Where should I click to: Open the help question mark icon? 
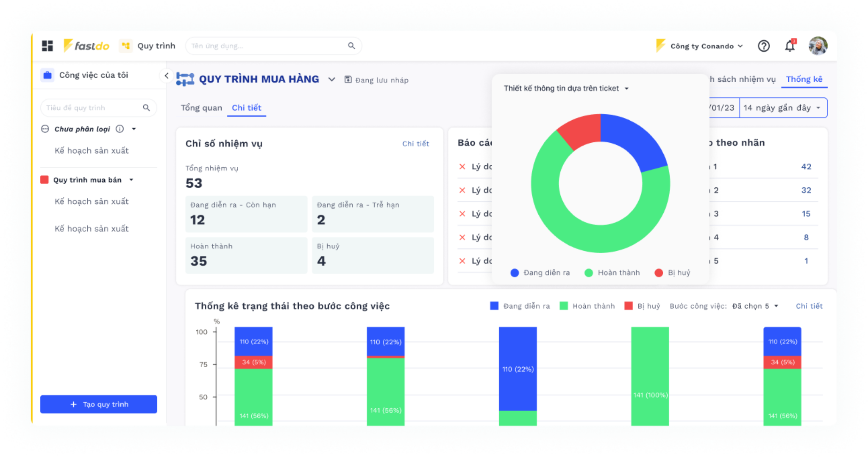(x=764, y=46)
